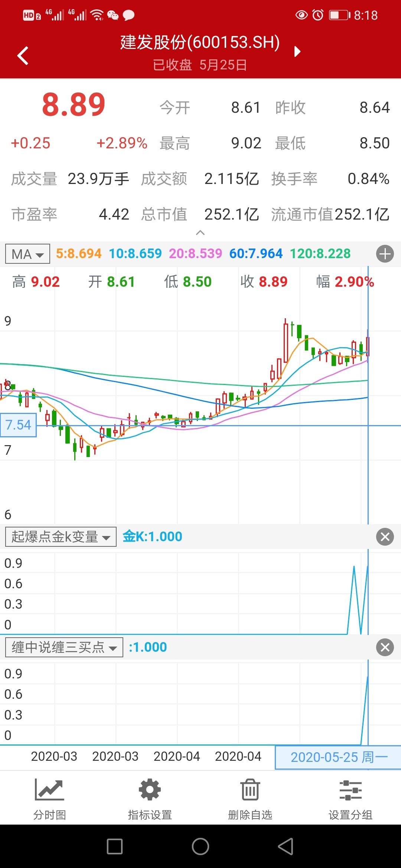Tap the MA20 value 20:8.539
This screenshot has width=401, height=868.
(x=195, y=254)
